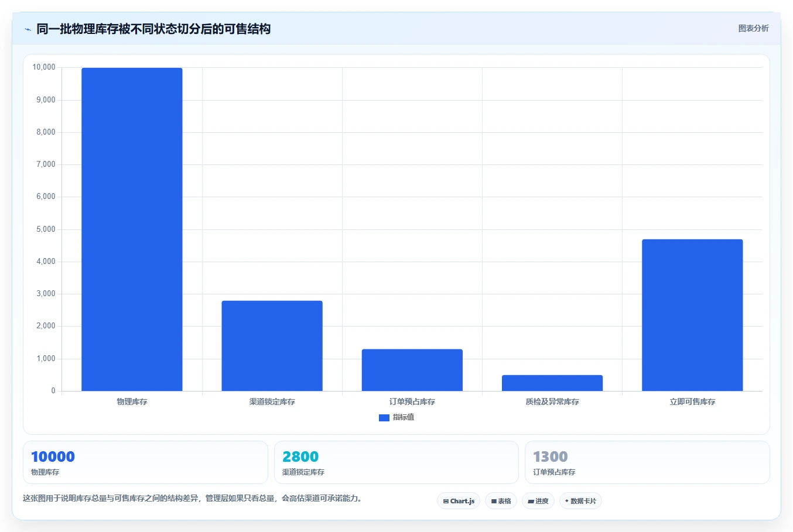The image size is (793, 532).
Task: Open the 2800 渠道锁定库存 data card
Action: pos(396,462)
